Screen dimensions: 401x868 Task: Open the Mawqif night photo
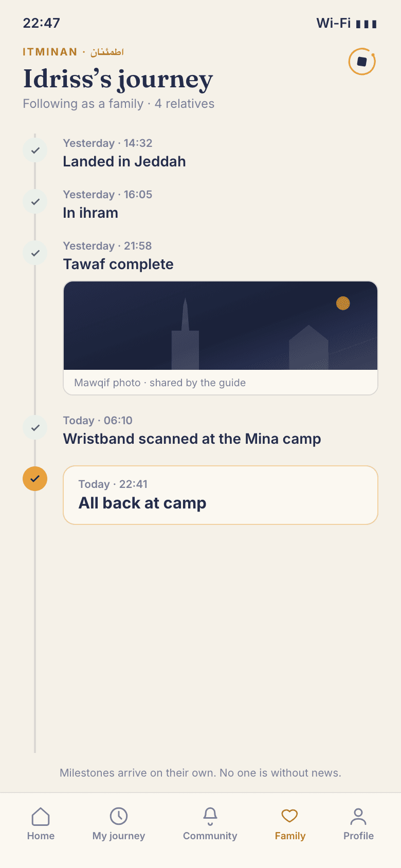[x=221, y=326]
